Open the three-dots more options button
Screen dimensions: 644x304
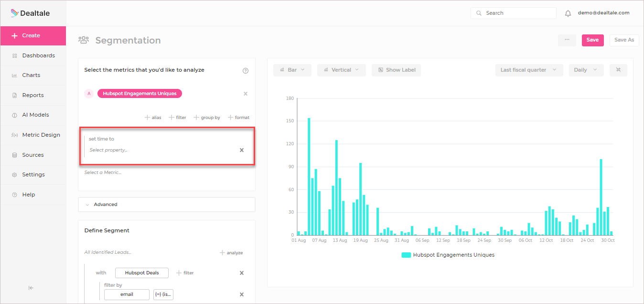tap(567, 40)
